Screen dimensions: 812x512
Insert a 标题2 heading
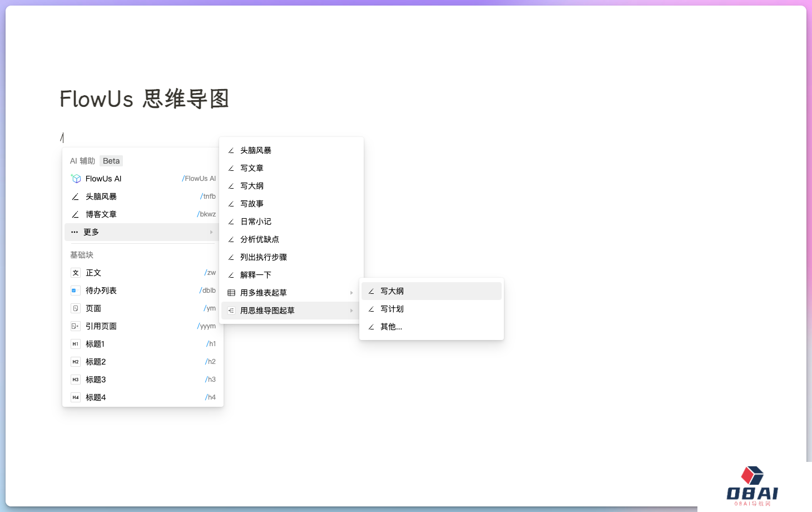(143, 362)
